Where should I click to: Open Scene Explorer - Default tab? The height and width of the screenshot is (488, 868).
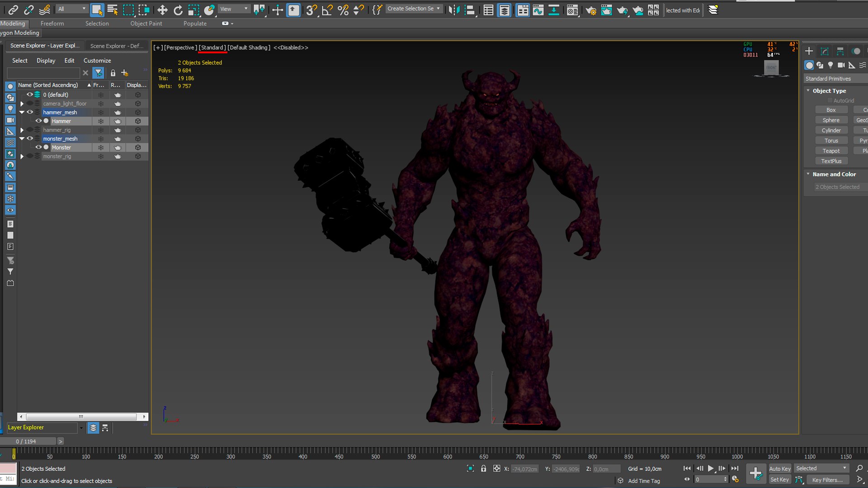117,46
